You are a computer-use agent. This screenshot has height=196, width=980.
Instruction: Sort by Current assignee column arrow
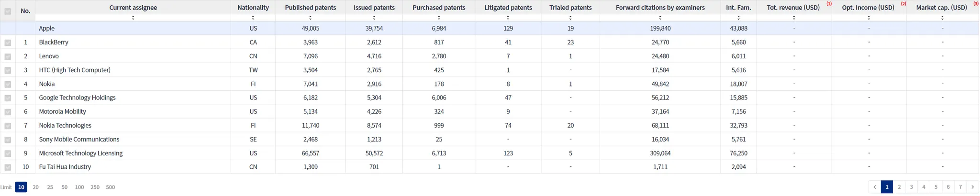tap(133, 18)
